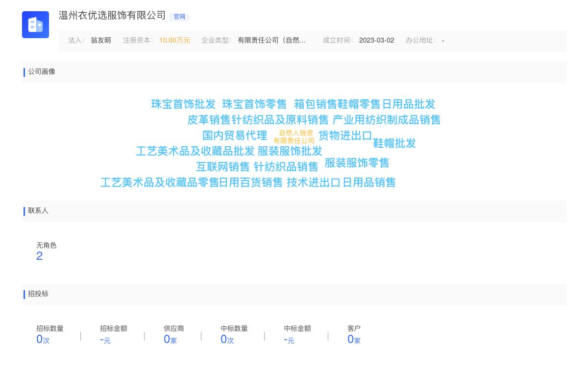Select tag 珠宝首饰批发
The image size is (588, 368).
183,104
